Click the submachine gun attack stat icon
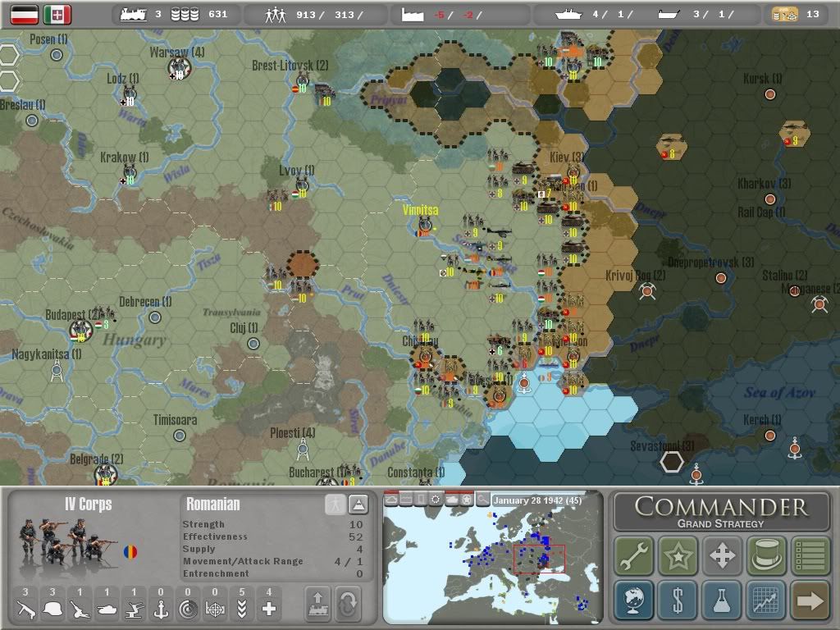The height and width of the screenshot is (630, 840). pos(25,609)
